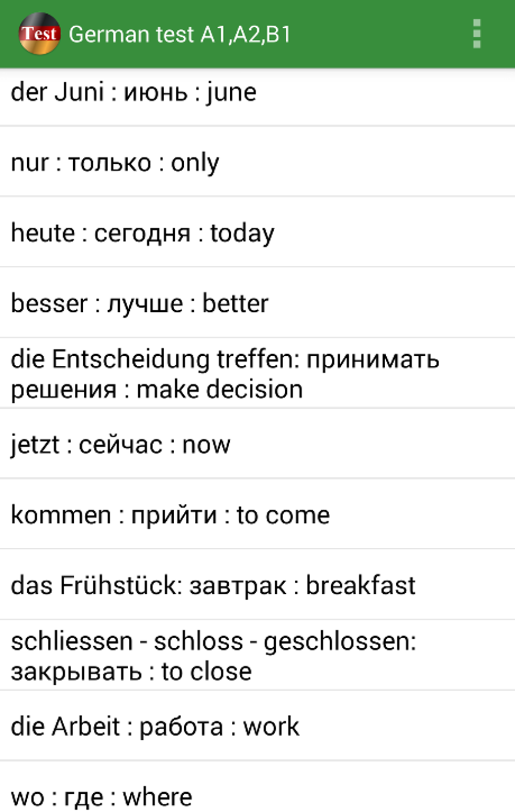The height and width of the screenshot is (812, 515).
Task: Open the three-dot overflow menu
Action: (x=476, y=34)
